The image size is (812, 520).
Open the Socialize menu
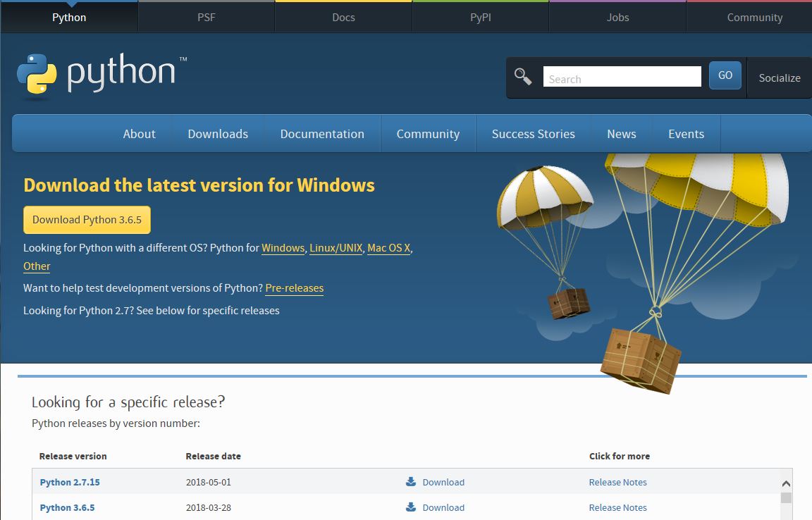(780, 78)
